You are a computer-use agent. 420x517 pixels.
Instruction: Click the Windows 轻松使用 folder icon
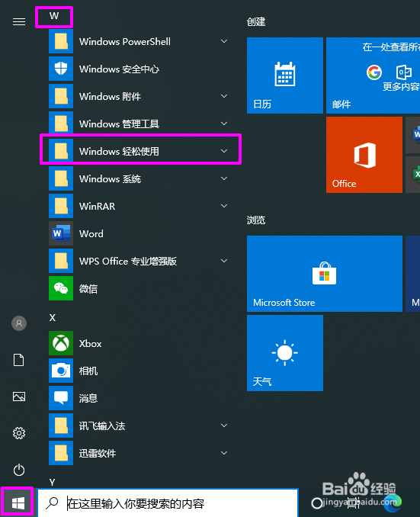tap(61, 151)
